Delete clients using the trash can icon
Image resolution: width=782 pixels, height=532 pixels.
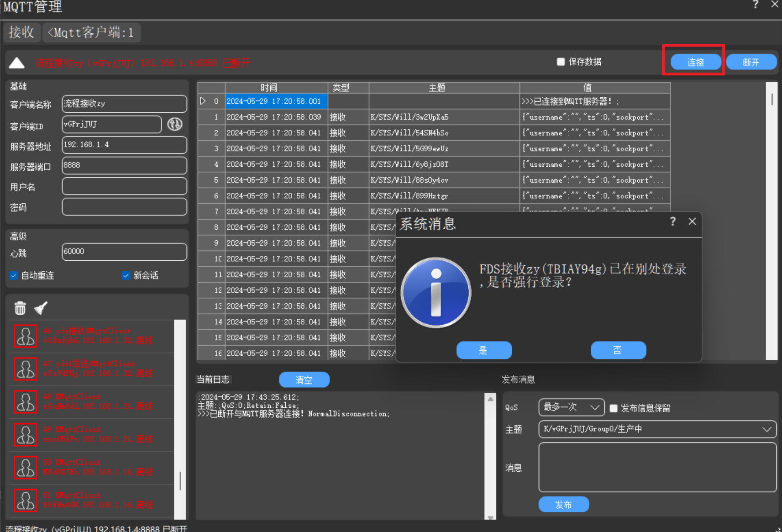(20, 308)
